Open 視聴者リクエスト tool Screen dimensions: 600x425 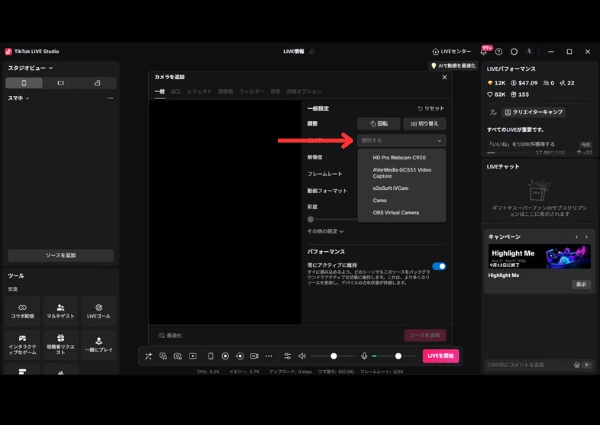pyautogui.click(x=60, y=345)
